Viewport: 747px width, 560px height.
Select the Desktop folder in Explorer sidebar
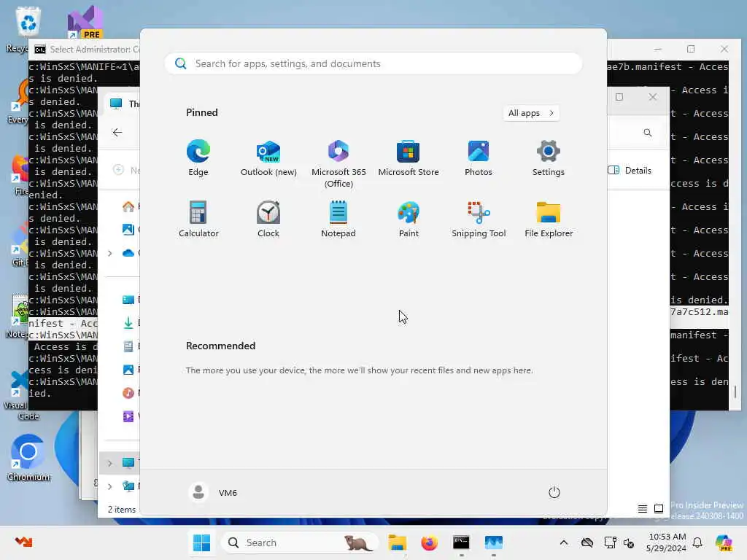click(x=128, y=300)
